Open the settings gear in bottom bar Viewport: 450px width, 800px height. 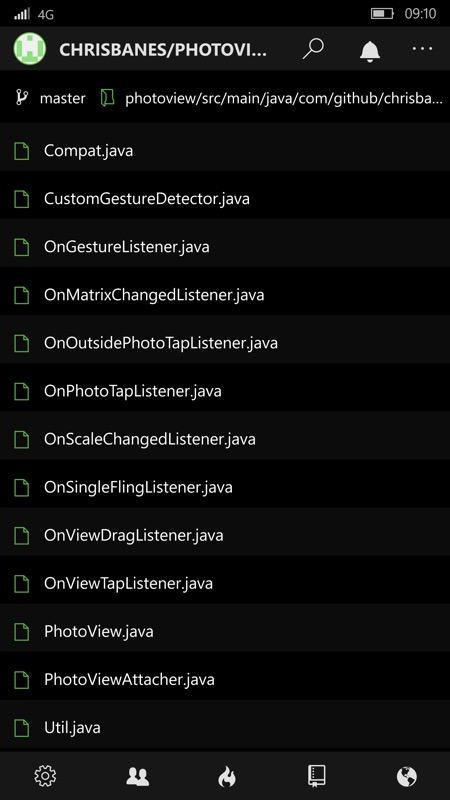pyautogui.click(x=45, y=776)
